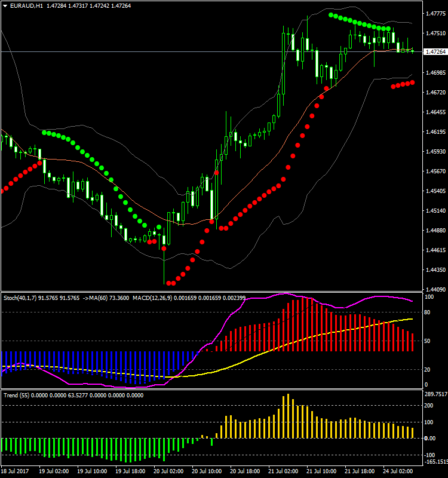
Task: Select the 21 Jul 18:00 time label
Action: 360,471
